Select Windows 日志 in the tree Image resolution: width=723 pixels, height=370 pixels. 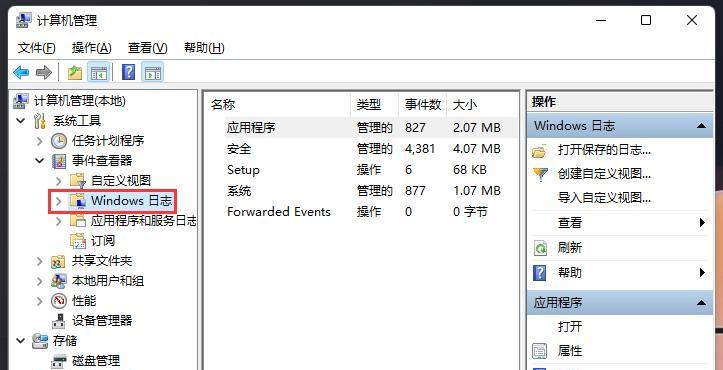pyautogui.click(x=132, y=201)
